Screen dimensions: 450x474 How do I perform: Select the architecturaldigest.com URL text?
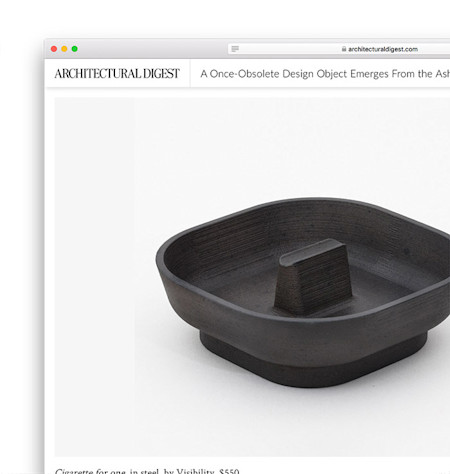(383, 49)
